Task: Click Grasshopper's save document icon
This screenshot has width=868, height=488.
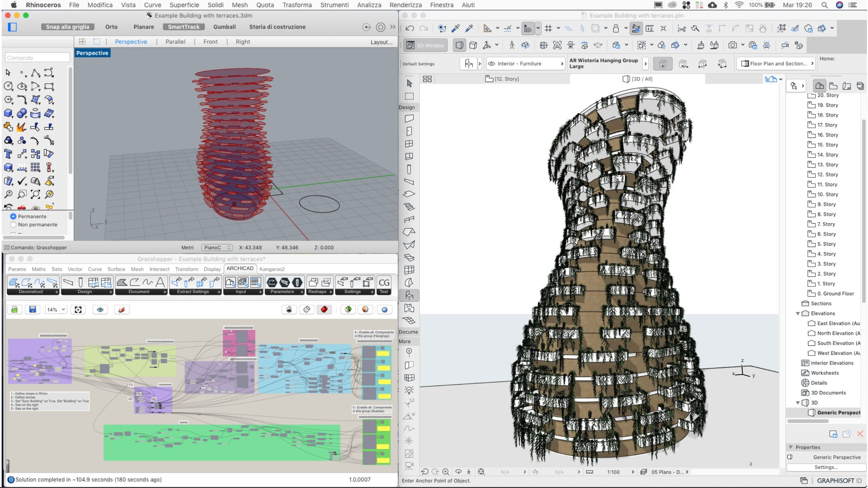Action: click(33, 309)
